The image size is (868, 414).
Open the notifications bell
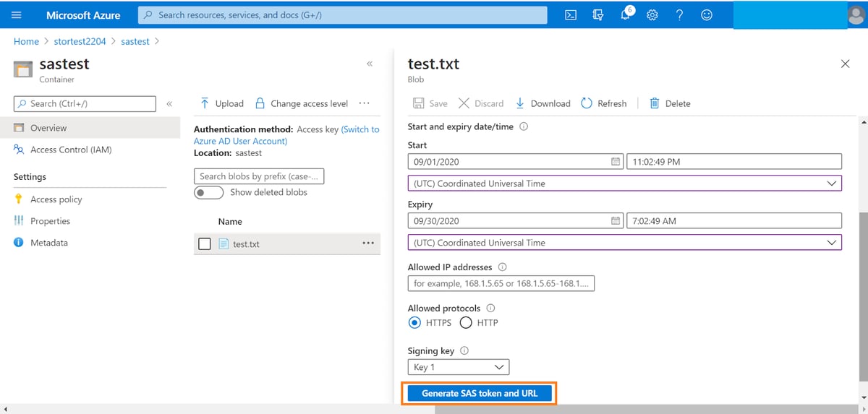625,15
